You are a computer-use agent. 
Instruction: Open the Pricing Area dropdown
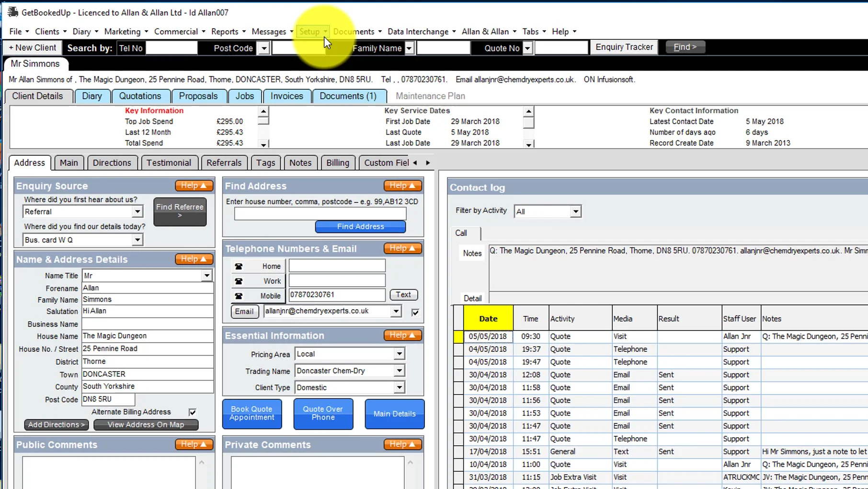coord(399,354)
